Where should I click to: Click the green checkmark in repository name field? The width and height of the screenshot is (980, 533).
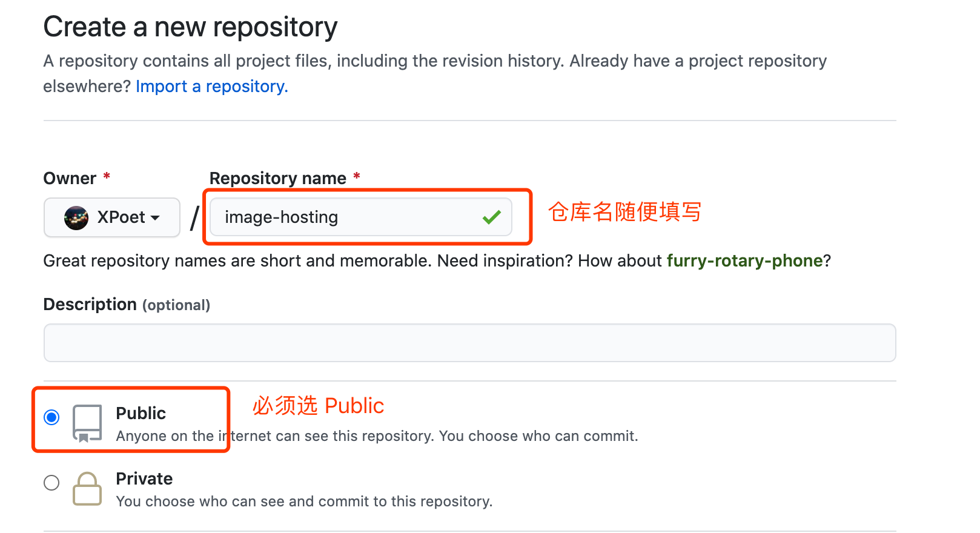[x=492, y=217]
